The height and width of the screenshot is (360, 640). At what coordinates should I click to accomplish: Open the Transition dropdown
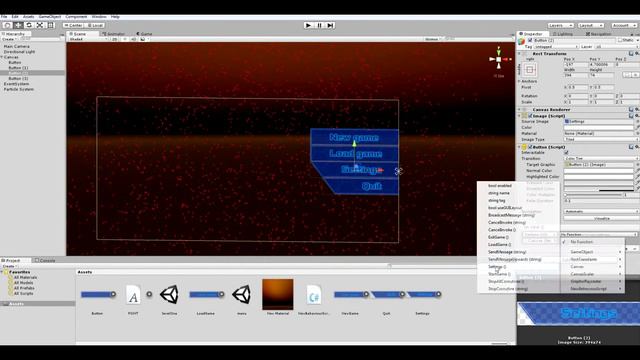click(x=601, y=158)
